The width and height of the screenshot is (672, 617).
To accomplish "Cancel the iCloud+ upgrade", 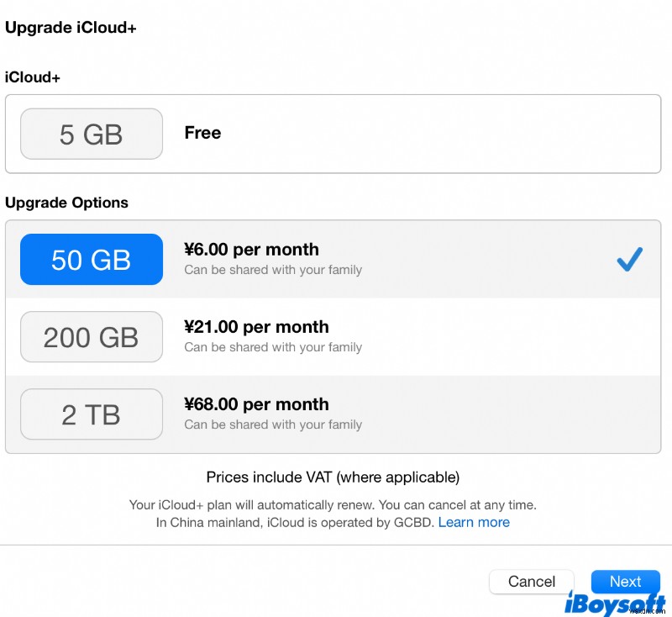I will click(x=531, y=581).
